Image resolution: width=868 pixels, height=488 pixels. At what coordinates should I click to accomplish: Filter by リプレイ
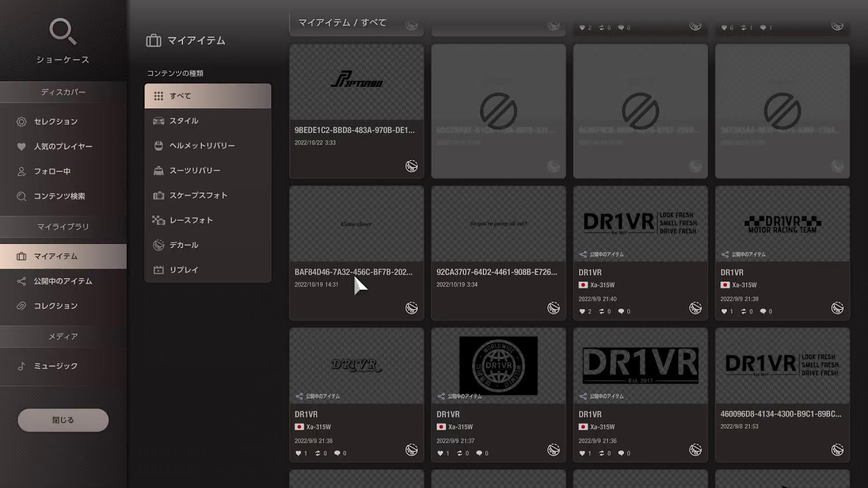(208, 270)
